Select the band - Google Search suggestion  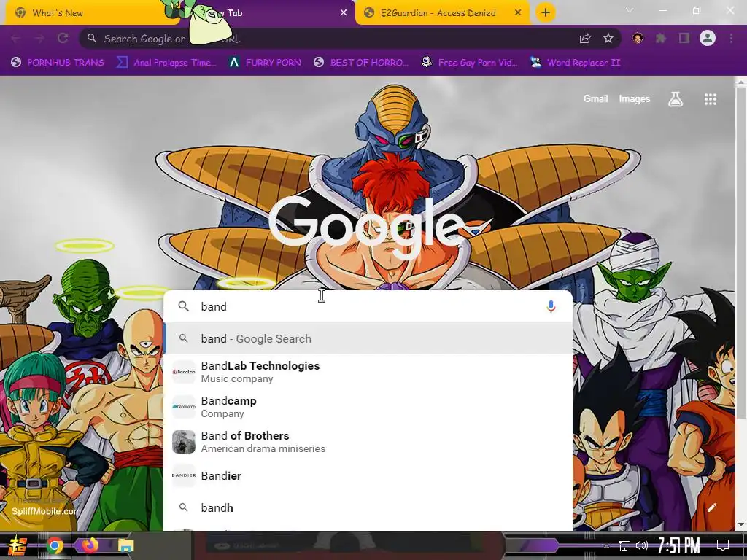(368, 338)
